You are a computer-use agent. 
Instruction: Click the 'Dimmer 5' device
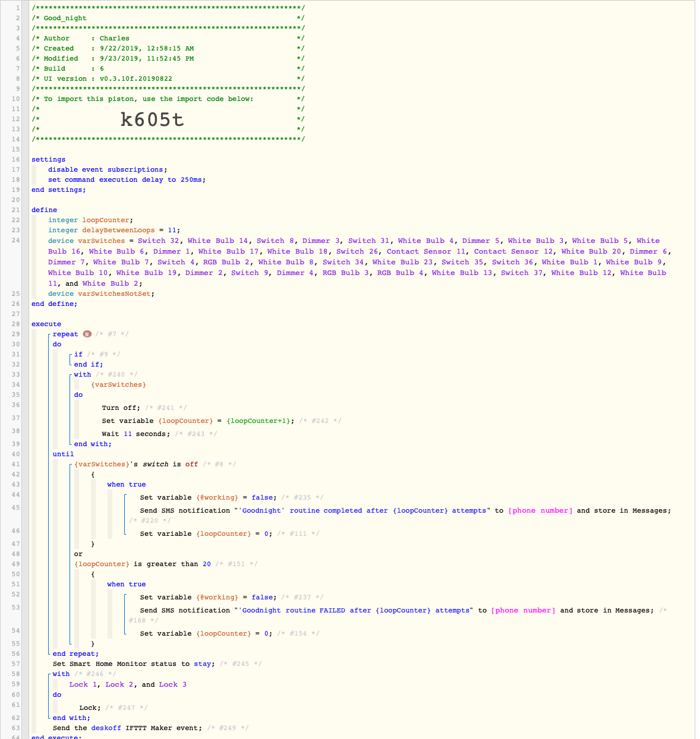481,241
